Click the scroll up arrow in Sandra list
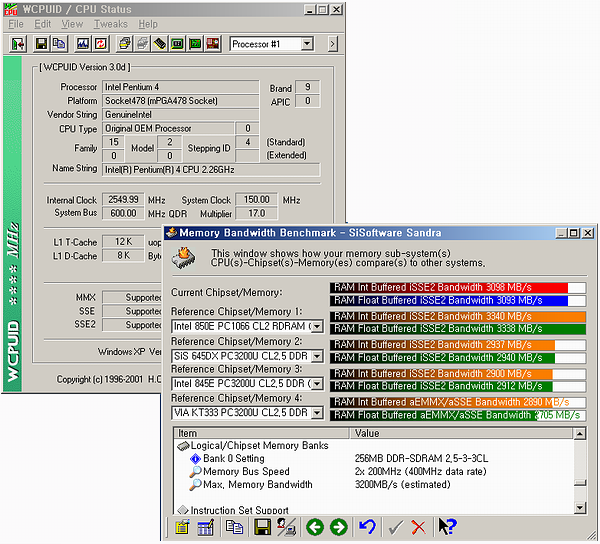Image resolution: width=600 pixels, height=544 pixels. (x=580, y=433)
